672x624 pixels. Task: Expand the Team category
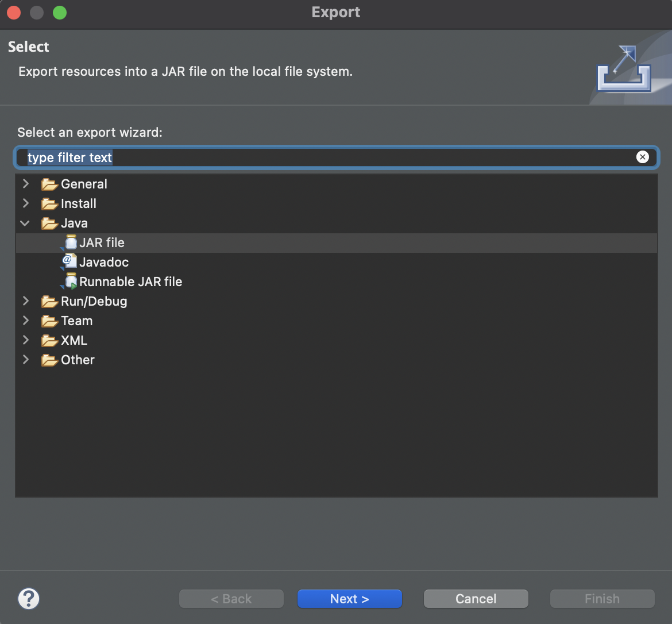[x=25, y=321]
